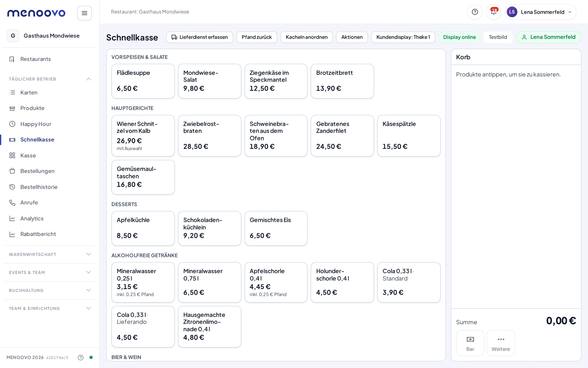Open the help question mark icon in header
This screenshot has height=368, width=588.
click(x=475, y=12)
